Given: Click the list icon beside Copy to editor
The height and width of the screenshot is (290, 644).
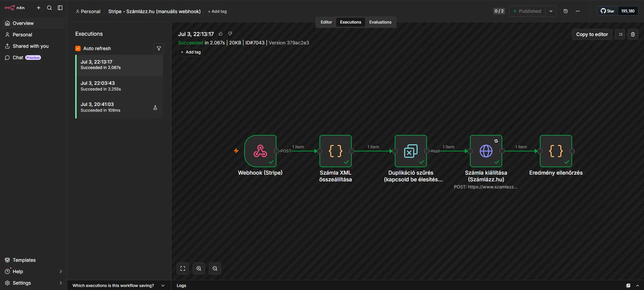Looking at the screenshot, I should [x=620, y=34].
